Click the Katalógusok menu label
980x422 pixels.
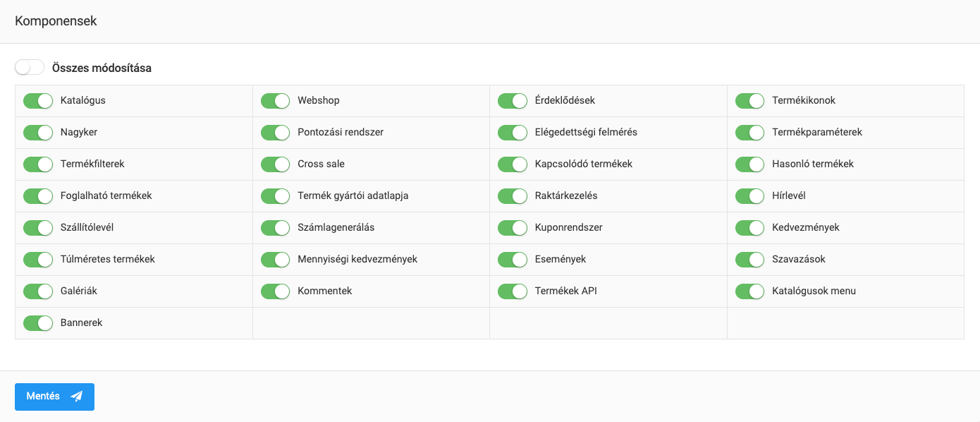(814, 291)
